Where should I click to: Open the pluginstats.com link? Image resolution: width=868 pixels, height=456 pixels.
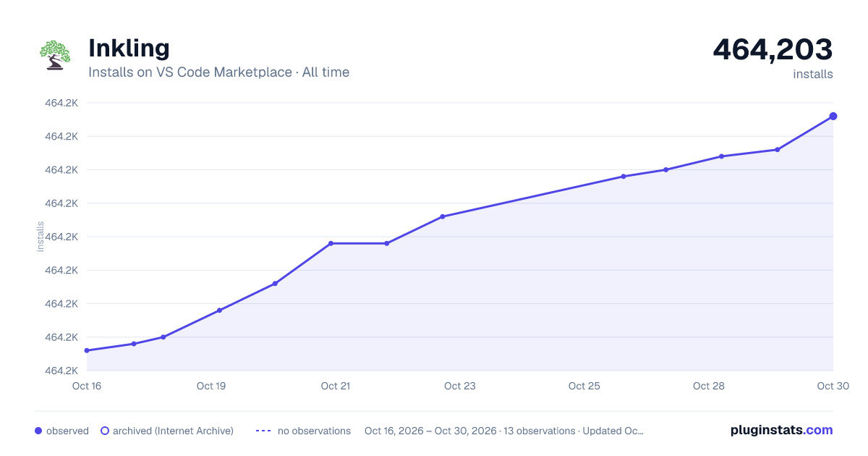click(781, 430)
